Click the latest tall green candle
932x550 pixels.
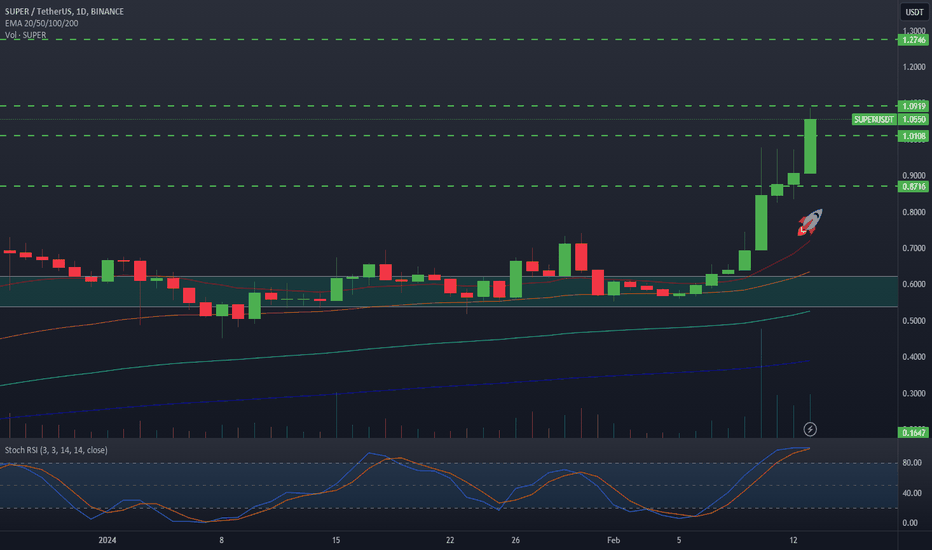(x=810, y=146)
